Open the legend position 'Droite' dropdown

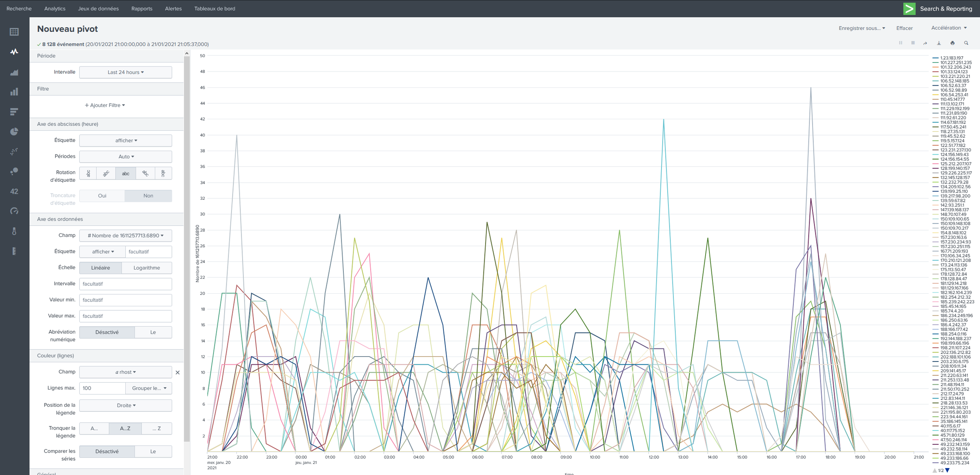point(125,405)
